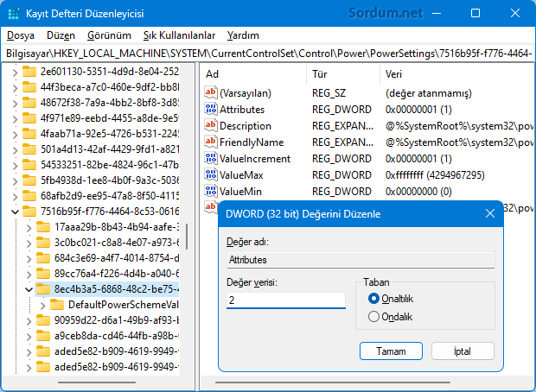Expand the 17aaa29b-8b43-4b94 subkey
Image resolution: width=536 pixels, height=392 pixels.
29,228
